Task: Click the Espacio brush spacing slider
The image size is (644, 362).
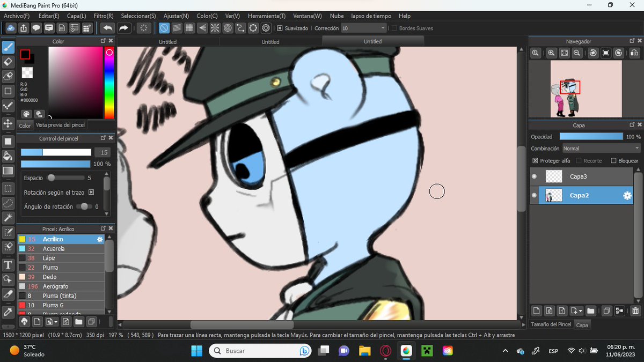Action: (x=65, y=178)
